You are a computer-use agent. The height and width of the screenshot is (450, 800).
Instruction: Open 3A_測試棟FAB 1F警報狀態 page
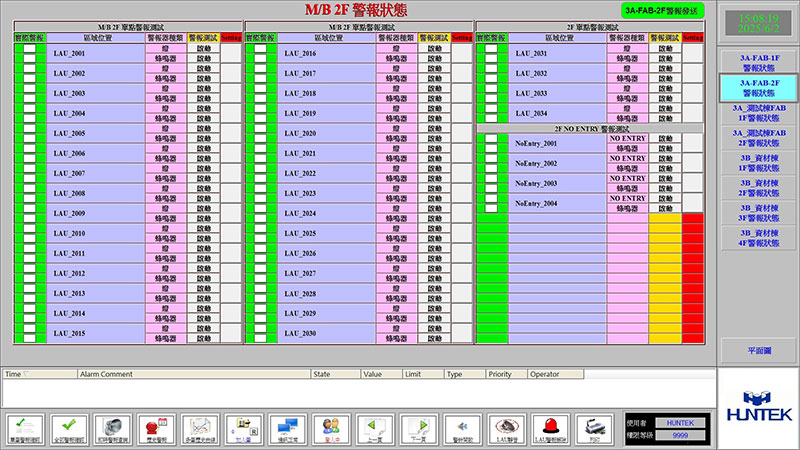(760, 113)
